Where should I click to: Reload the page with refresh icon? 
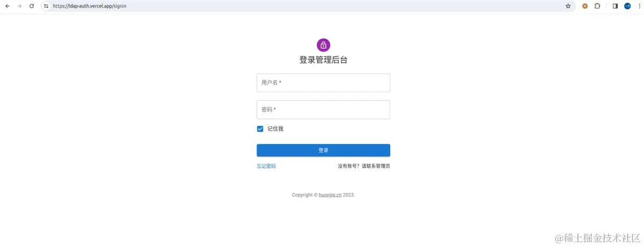32,6
